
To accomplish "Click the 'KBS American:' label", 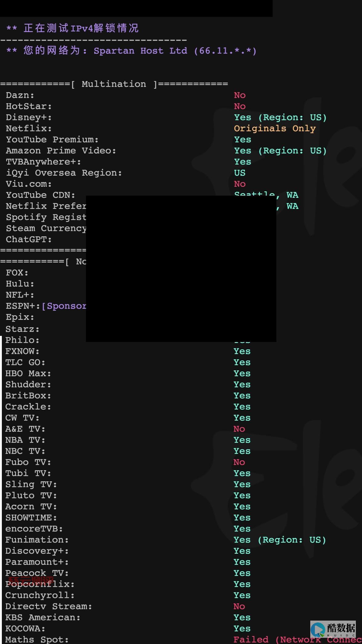I will coord(43,618).
